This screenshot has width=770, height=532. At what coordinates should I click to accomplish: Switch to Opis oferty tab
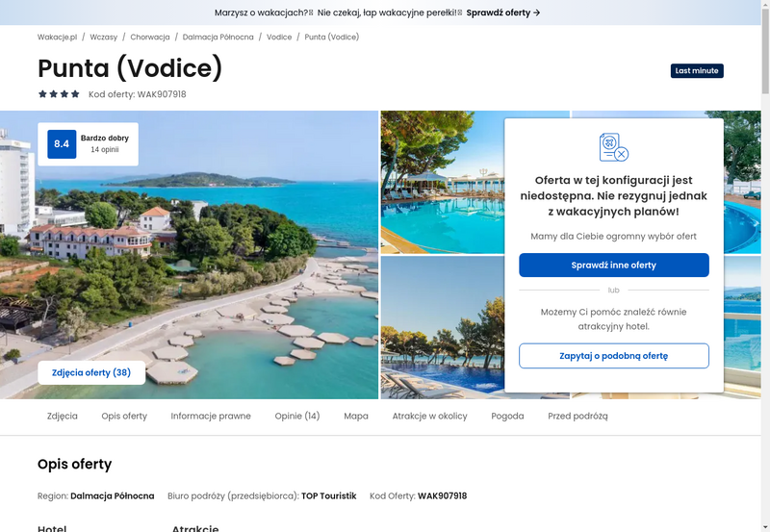pos(124,417)
